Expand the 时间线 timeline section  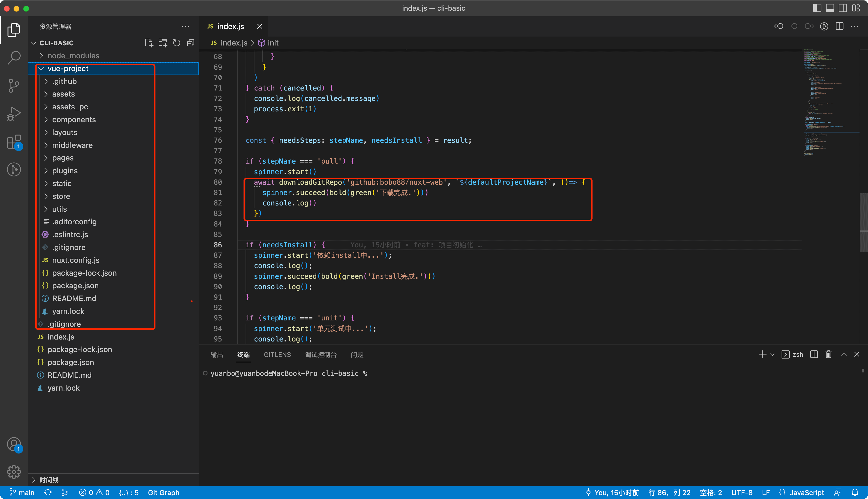click(x=113, y=480)
